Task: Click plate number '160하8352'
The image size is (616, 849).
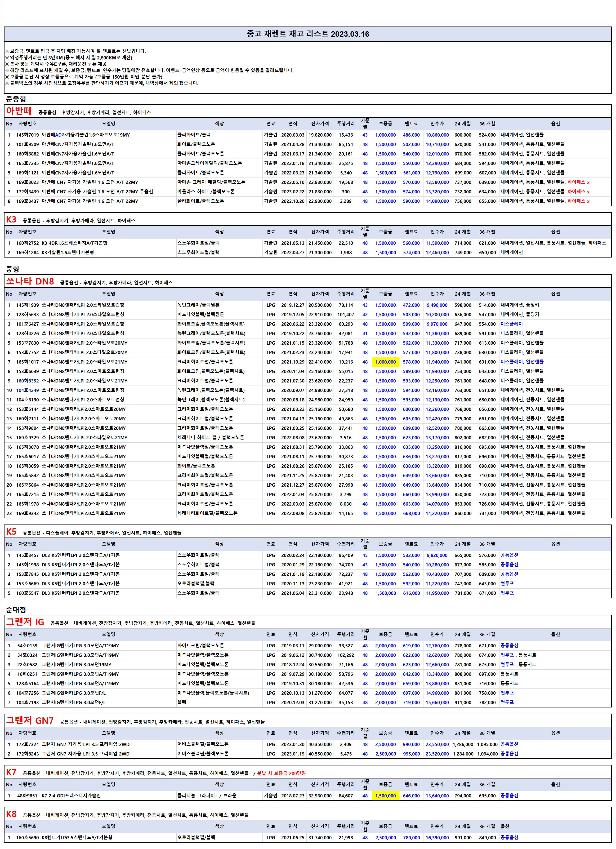Action: click(27, 381)
